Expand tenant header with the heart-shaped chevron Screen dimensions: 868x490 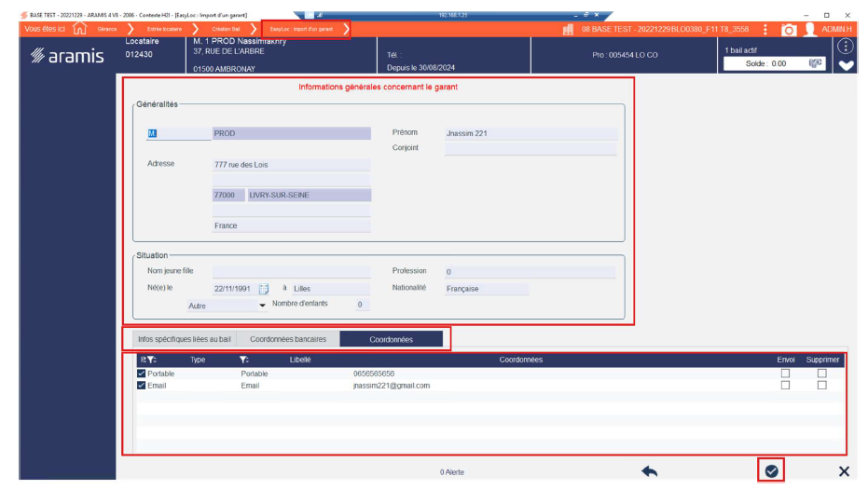pyautogui.click(x=846, y=65)
